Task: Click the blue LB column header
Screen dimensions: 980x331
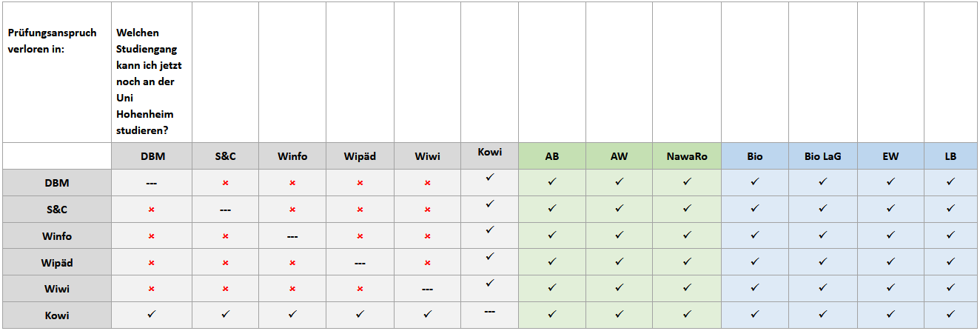Action: [x=950, y=156]
